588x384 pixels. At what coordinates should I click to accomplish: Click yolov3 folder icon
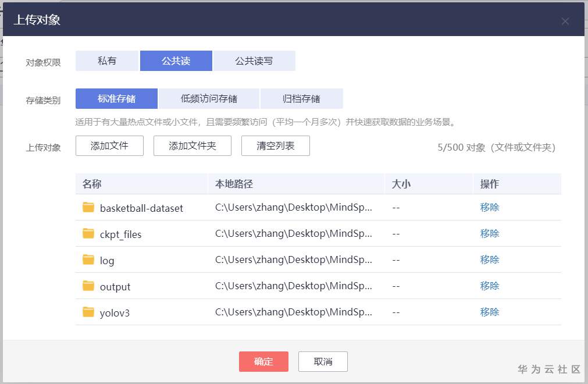pyautogui.click(x=88, y=312)
